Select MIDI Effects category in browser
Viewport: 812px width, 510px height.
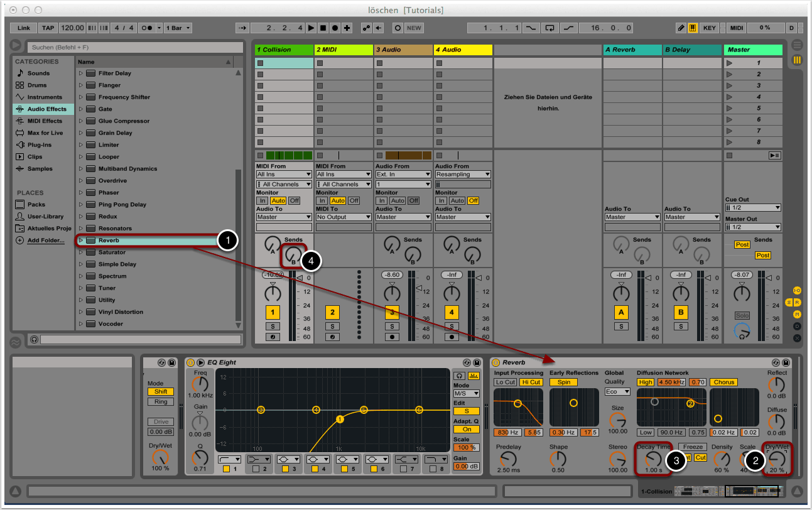coord(44,121)
